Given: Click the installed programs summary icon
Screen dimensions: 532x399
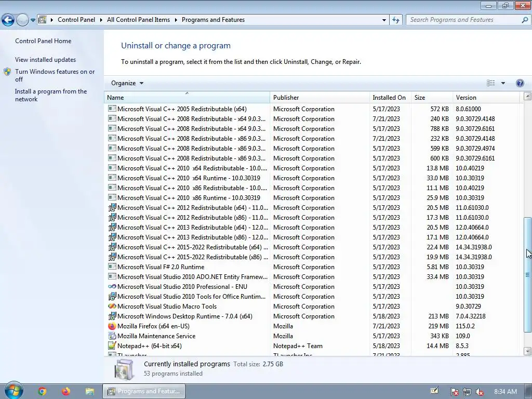Looking at the screenshot, I should [124, 369].
